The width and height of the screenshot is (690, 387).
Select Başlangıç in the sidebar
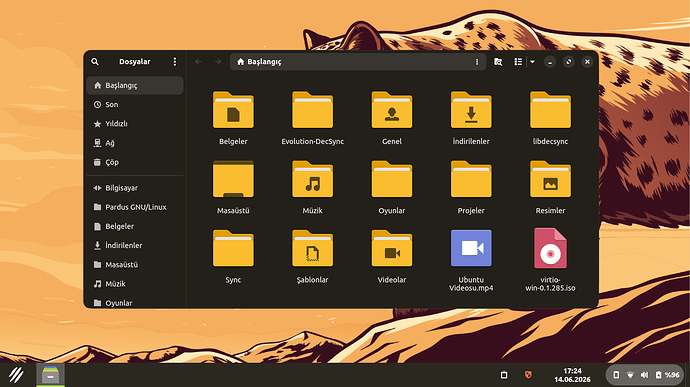coord(135,85)
